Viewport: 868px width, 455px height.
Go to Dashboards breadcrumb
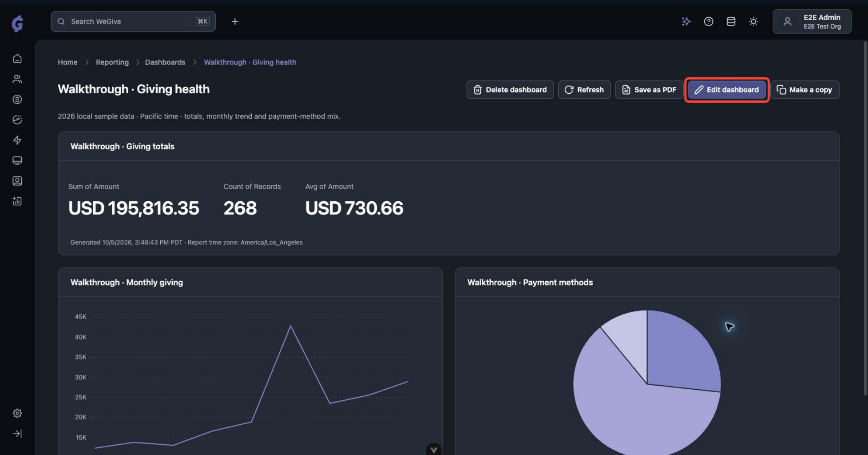click(165, 62)
